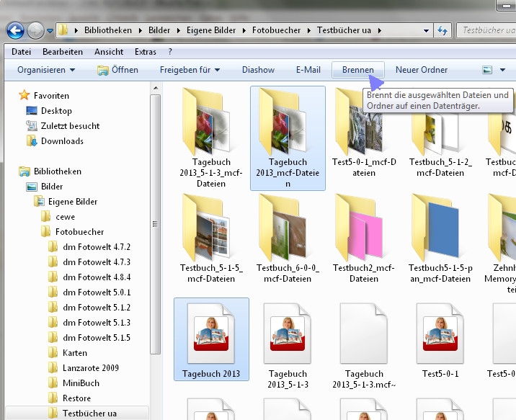Screen dimensions: 516x420
Task: Select Eigene Bilder in the tree
Action: pyautogui.click(x=66, y=201)
